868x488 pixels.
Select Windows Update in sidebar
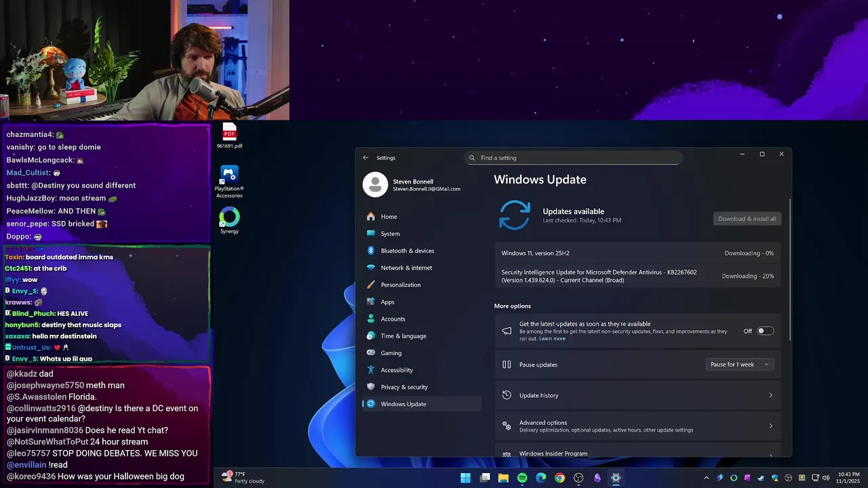point(421,404)
